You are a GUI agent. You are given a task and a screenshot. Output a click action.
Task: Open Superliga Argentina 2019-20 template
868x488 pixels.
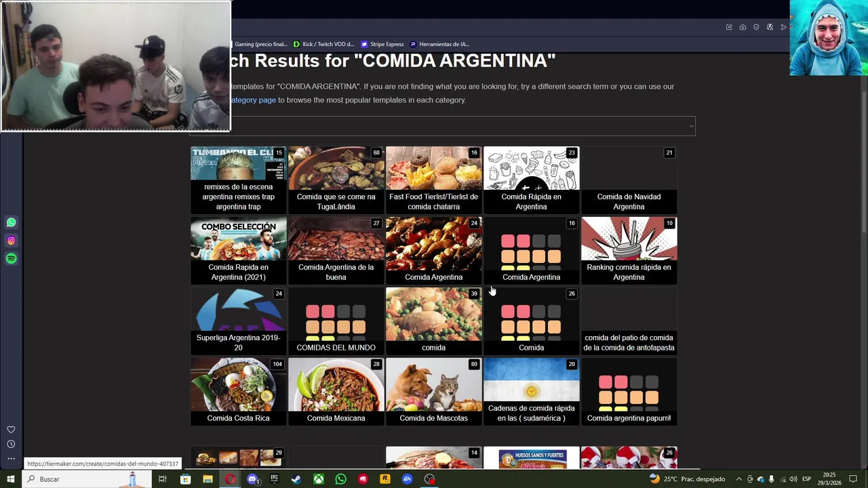pyautogui.click(x=238, y=321)
